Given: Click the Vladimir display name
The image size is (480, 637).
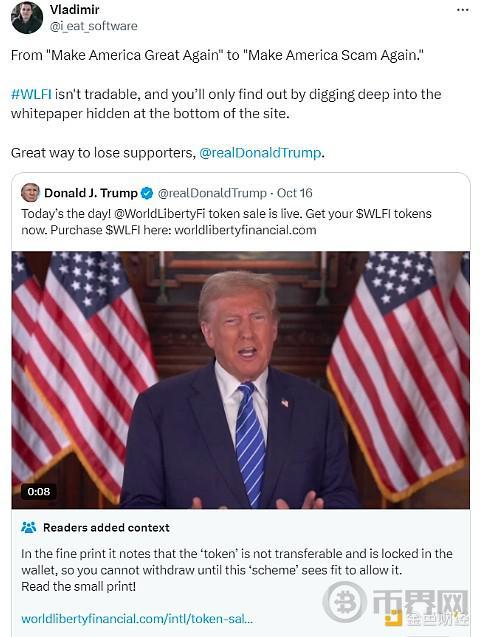Looking at the screenshot, I should [75, 9].
